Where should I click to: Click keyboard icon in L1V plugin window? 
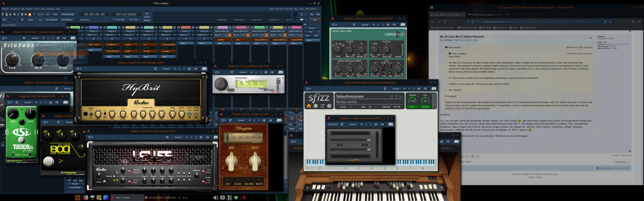[281, 72]
